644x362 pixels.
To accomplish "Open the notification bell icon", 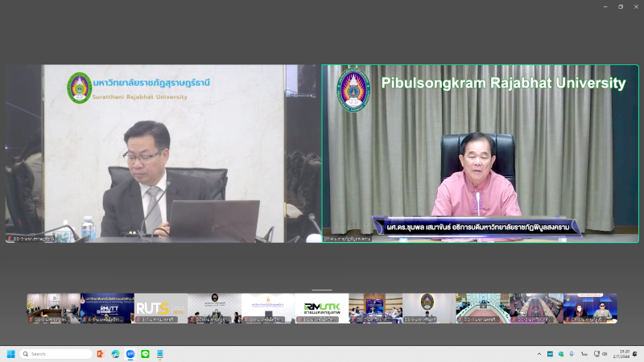I will point(635,354).
